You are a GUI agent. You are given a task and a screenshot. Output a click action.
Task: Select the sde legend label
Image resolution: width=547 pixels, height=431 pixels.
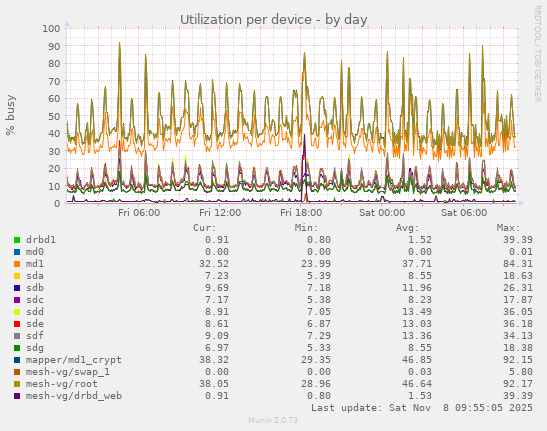point(35,324)
